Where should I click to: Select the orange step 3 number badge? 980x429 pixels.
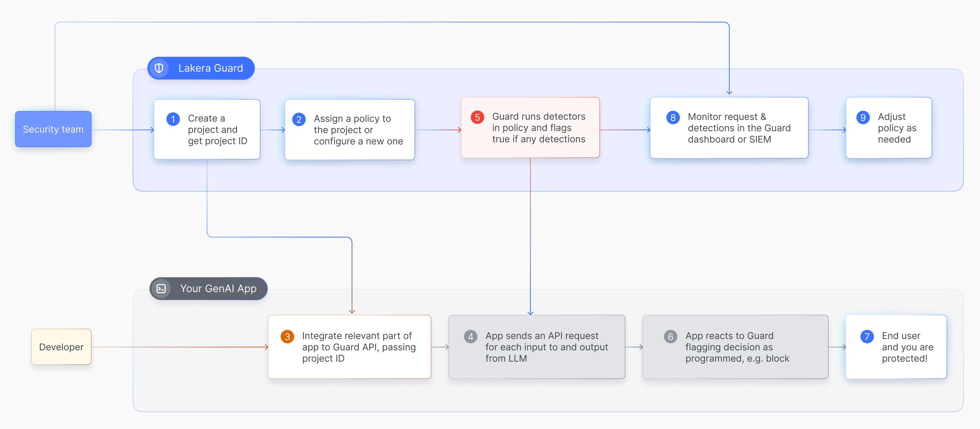[288, 336]
